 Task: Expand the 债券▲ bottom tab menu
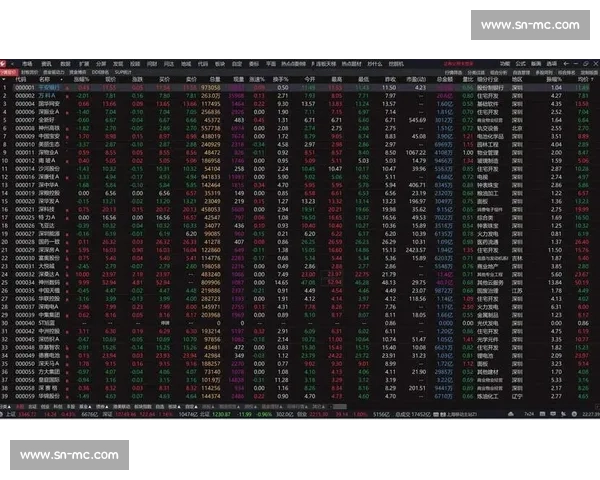(x=101, y=407)
